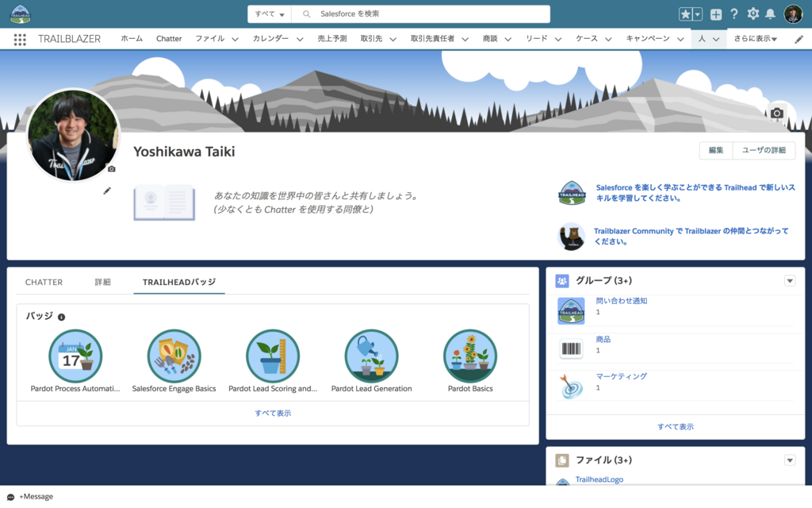The image size is (812, 508).
Task: Open Favorites star icon
Action: tap(685, 14)
